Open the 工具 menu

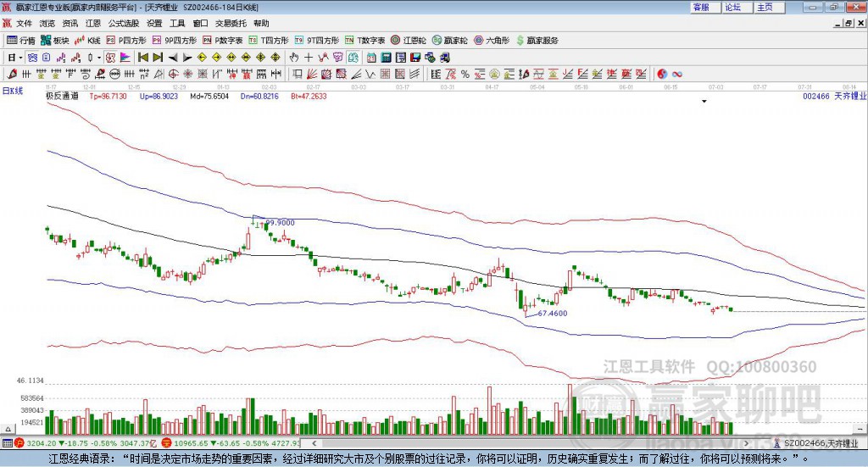point(177,23)
